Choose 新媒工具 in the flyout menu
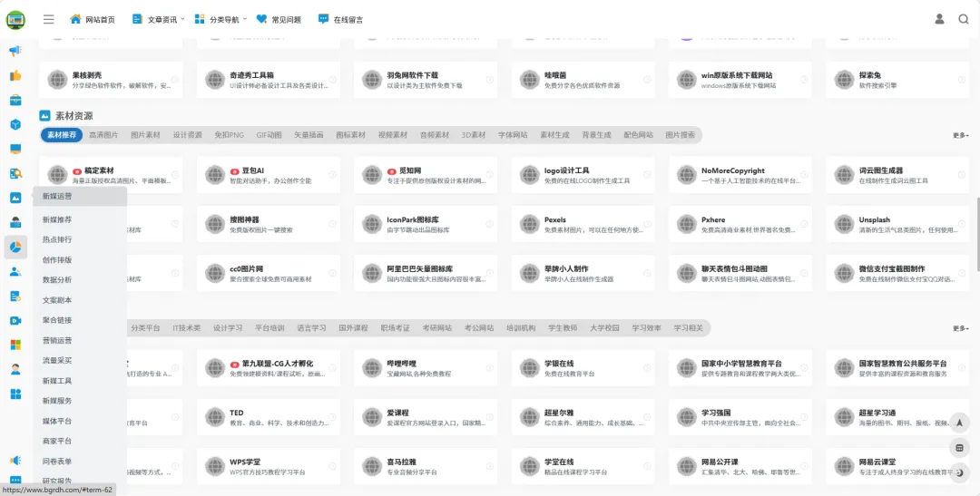Image resolution: width=980 pixels, height=496 pixels. [x=57, y=381]
